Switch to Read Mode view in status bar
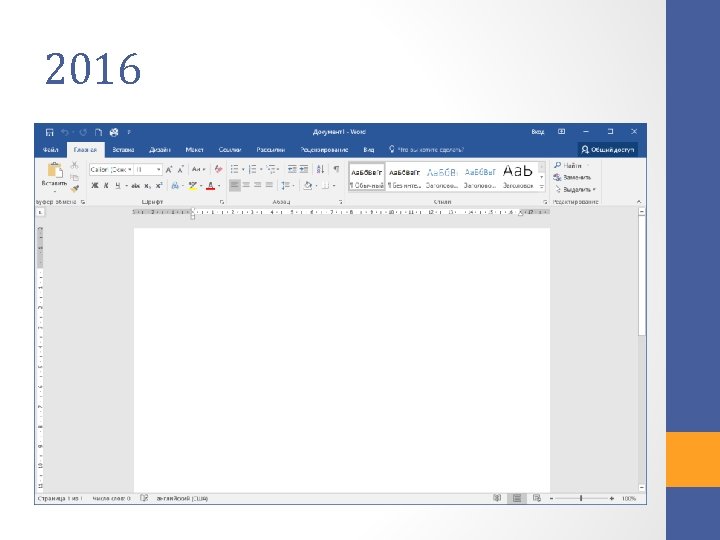This screenshot has width=720, height=540. point(497,498)
